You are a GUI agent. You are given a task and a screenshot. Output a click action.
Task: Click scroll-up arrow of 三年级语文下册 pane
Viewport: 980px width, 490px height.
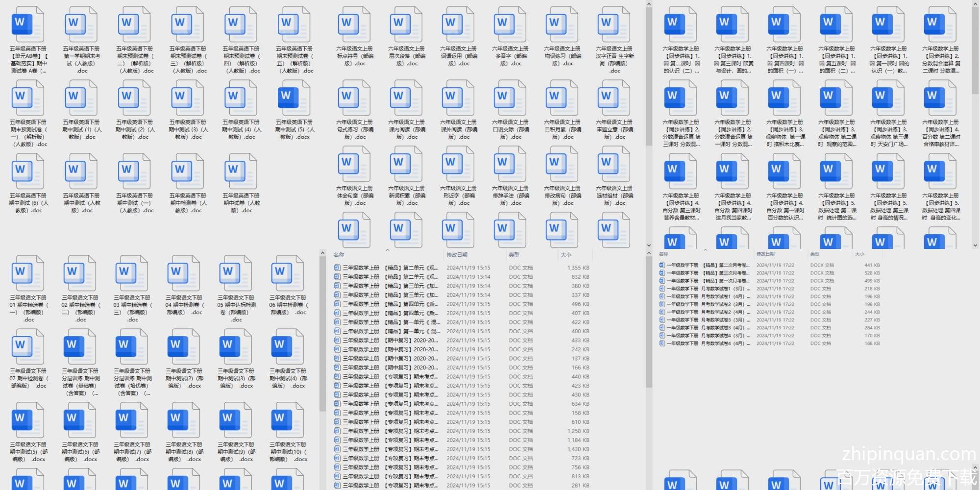(x=322, y=253)
